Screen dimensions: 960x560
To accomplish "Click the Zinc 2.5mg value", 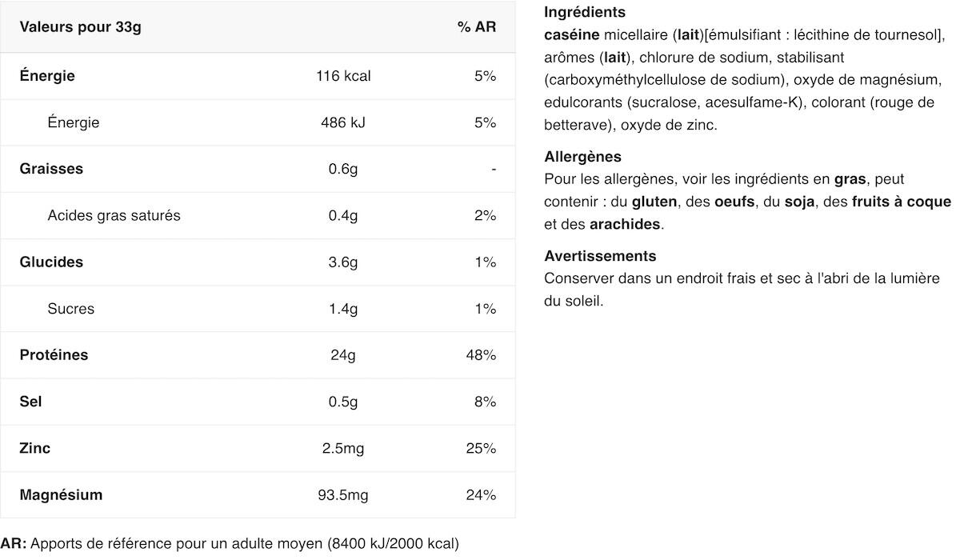I will [x=343, y=448].
